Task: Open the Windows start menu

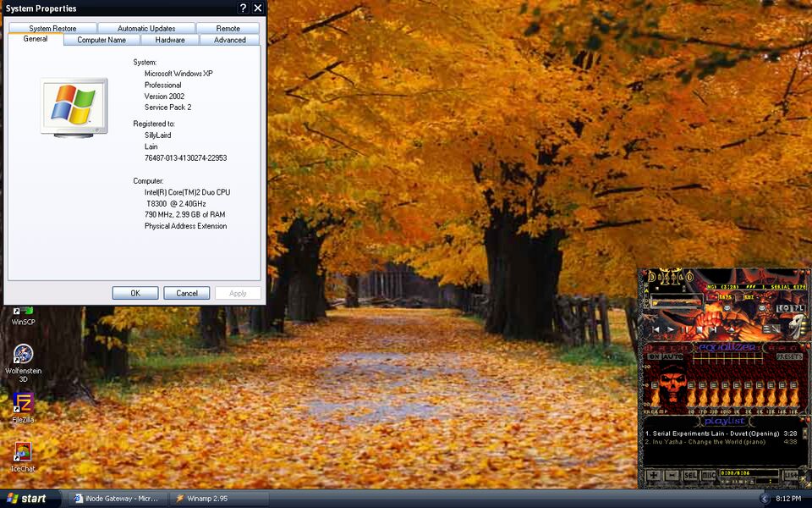Action: tap(30, 499)
